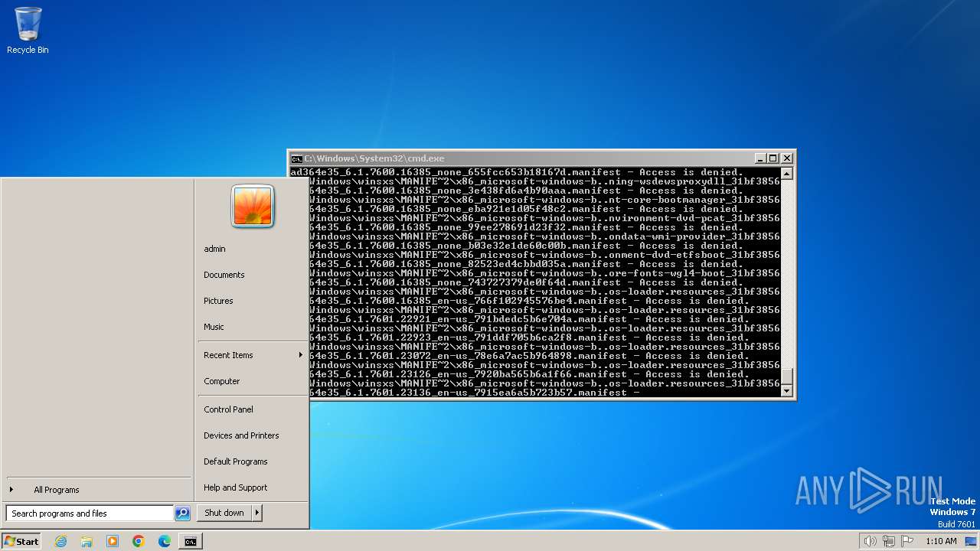Click the 1:10 AM clock
Viewport: 980px width, 551px height.
pos(941,541)
